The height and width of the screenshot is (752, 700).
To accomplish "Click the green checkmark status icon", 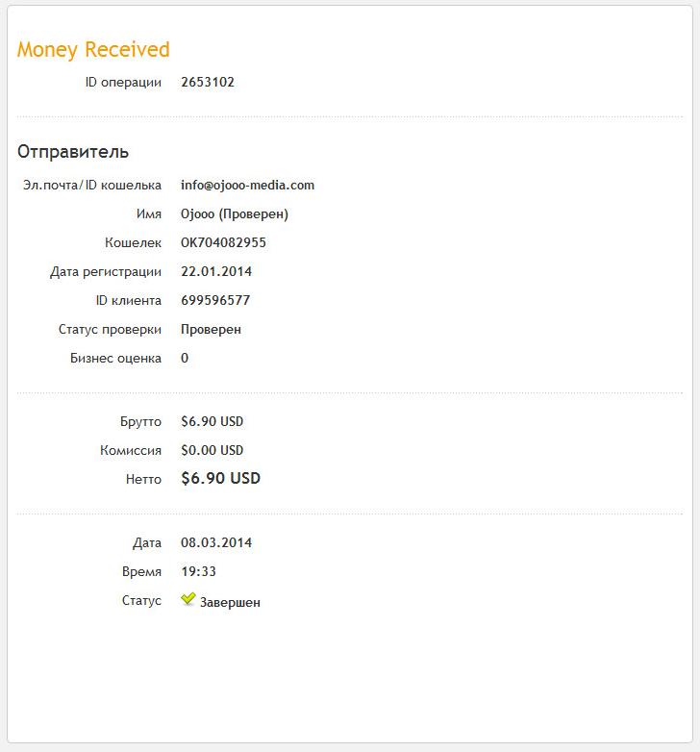I will (x=188, y=600).
